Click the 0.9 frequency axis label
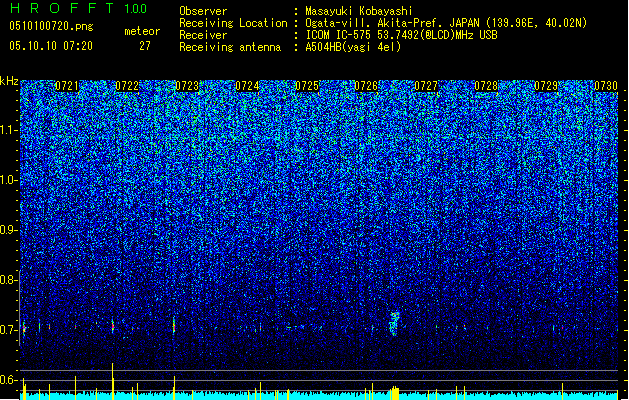The height and width of the screenshot is (400, 629). pyautogui.click(x=8, y=230)
